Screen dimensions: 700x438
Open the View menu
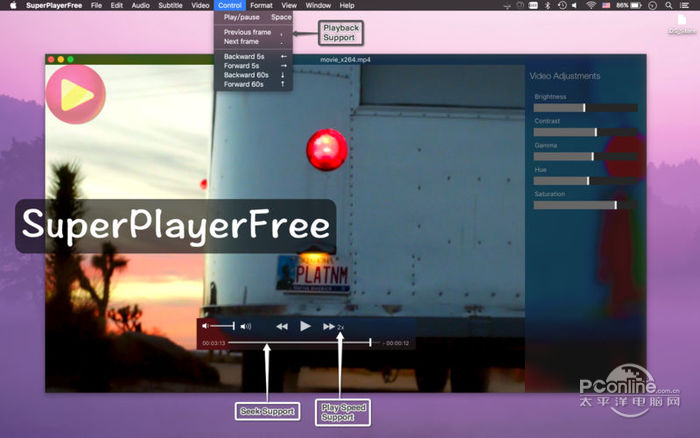point(289,5)
